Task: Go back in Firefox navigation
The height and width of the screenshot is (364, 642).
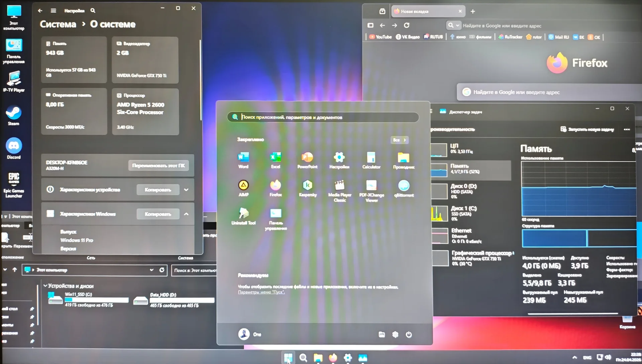Action: pos(383,25)
